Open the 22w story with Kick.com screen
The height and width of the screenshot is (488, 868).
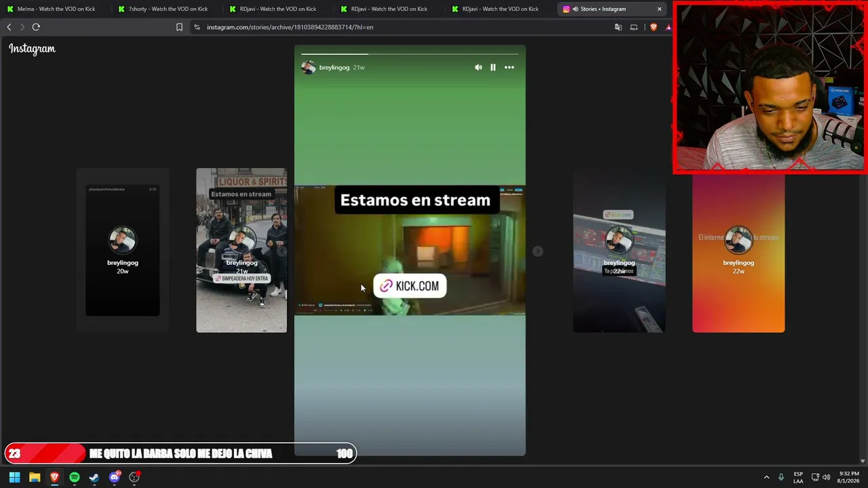619,250
